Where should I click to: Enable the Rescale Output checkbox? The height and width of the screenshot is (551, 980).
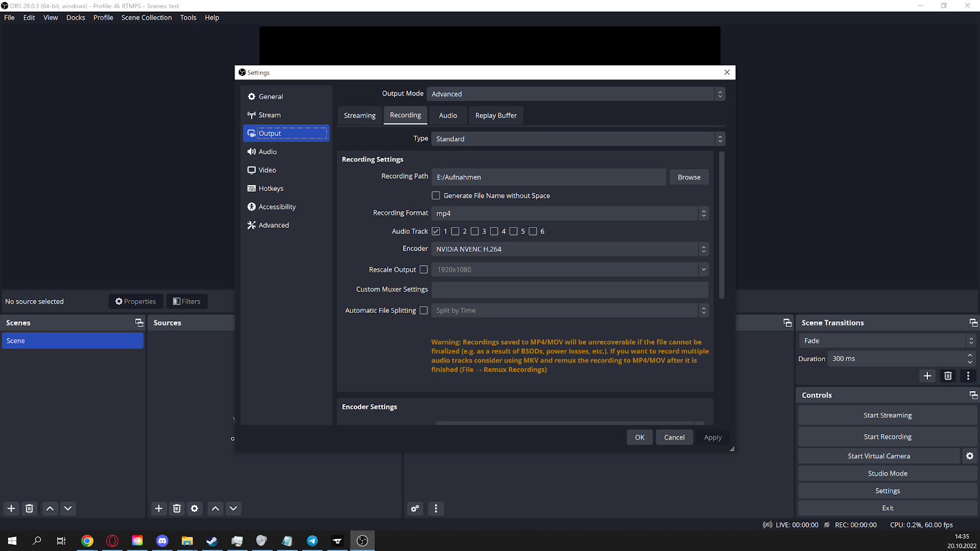click(424, 269)
